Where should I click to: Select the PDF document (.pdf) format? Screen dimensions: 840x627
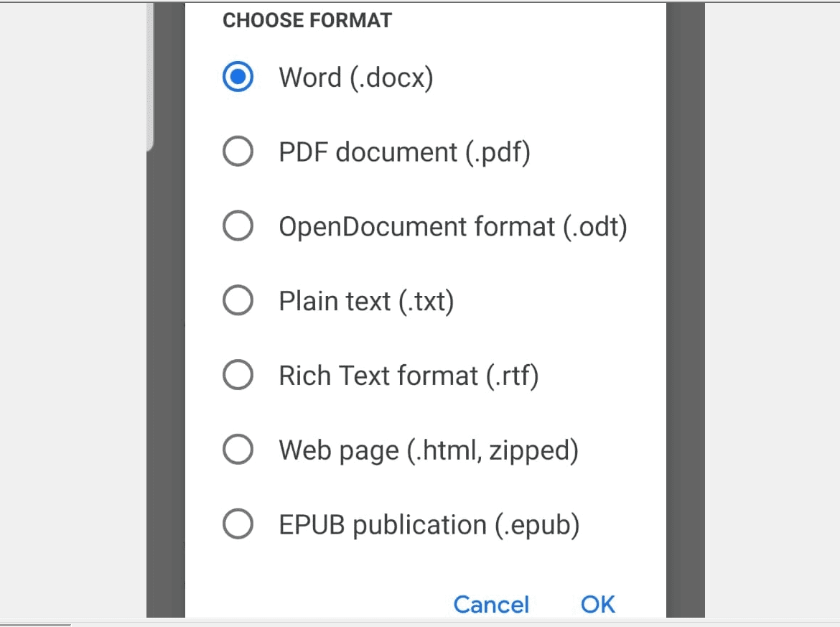pyautogui.click(x=238, y=151)
